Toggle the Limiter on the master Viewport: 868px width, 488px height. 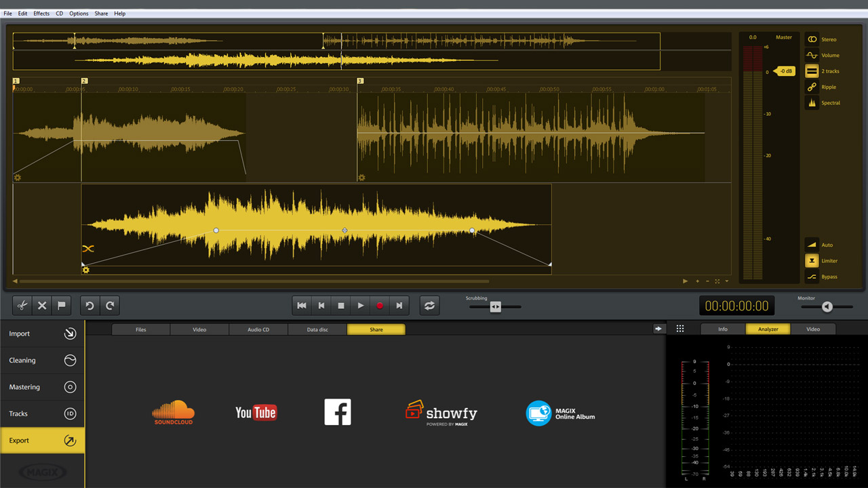(822, 260)
